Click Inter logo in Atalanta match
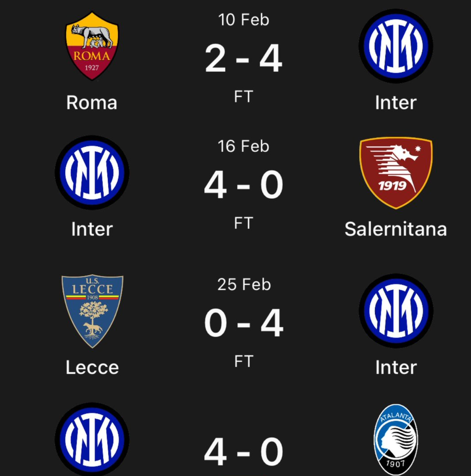 [92, 440]
